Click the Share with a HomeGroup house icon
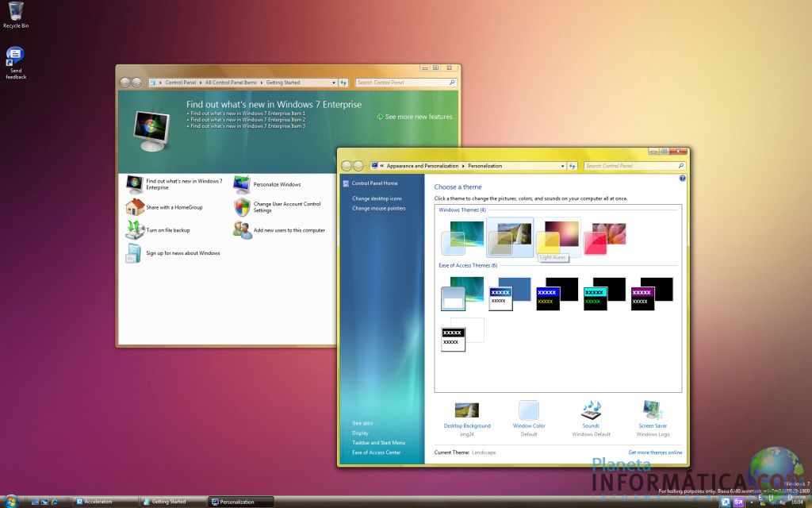 click(135, 207)
